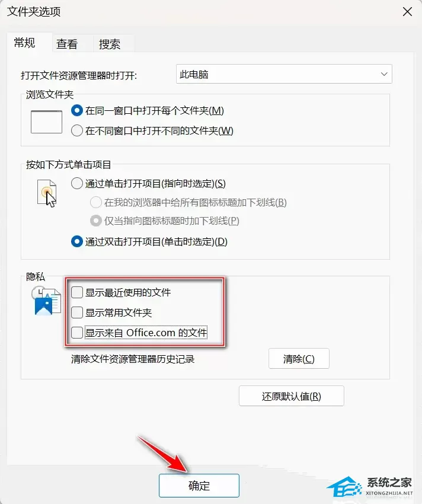Select 通过双击打开项目 radio button

point(77,241)
